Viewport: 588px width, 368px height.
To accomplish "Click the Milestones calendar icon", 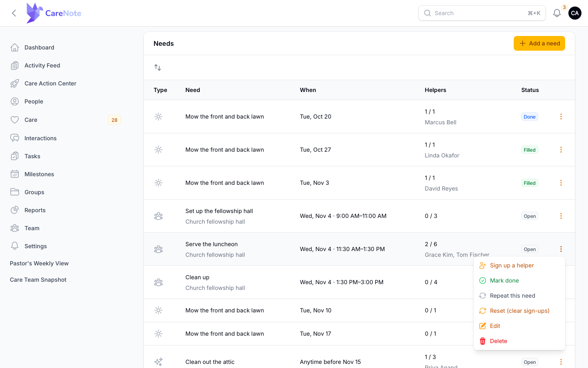I will point(15,174).
